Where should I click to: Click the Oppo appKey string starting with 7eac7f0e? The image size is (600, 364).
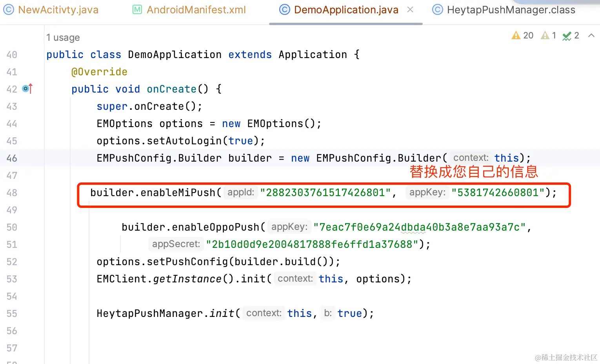(420, 227)
